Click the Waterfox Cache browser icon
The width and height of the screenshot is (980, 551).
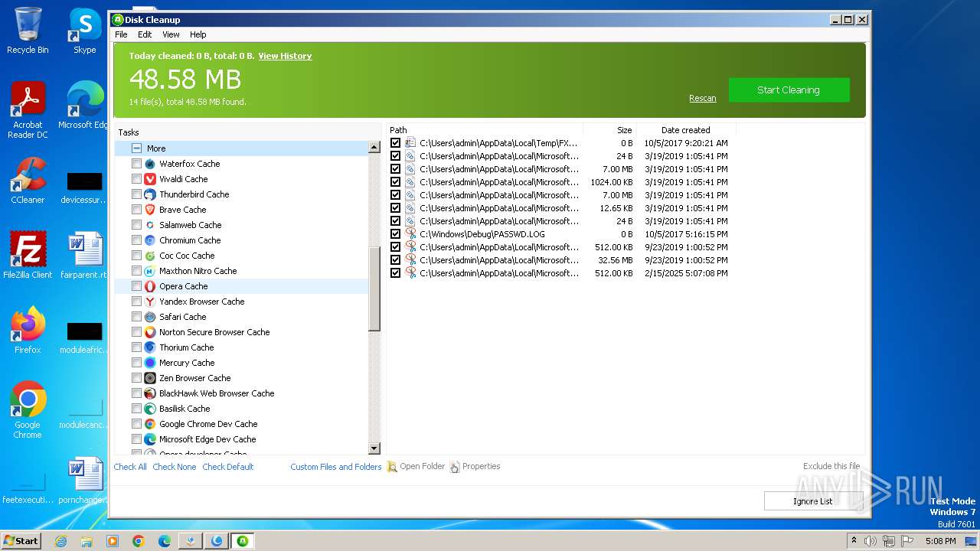(x=150, y=164)
